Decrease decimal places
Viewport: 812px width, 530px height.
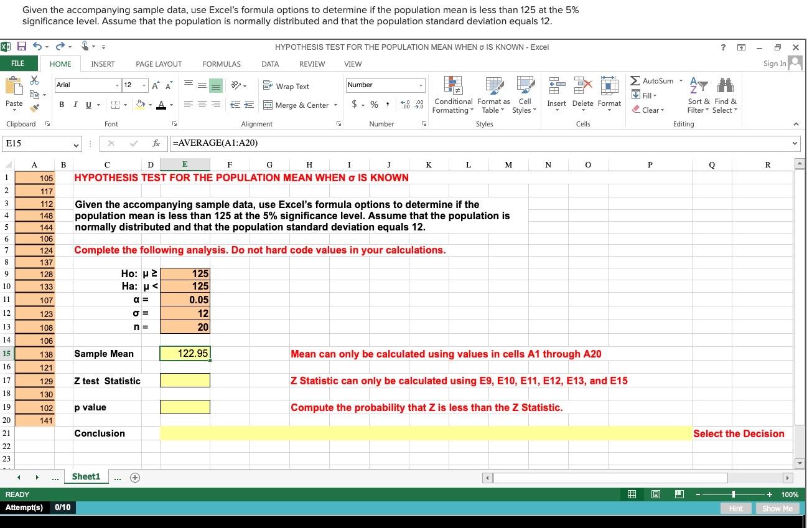[419, 105]
